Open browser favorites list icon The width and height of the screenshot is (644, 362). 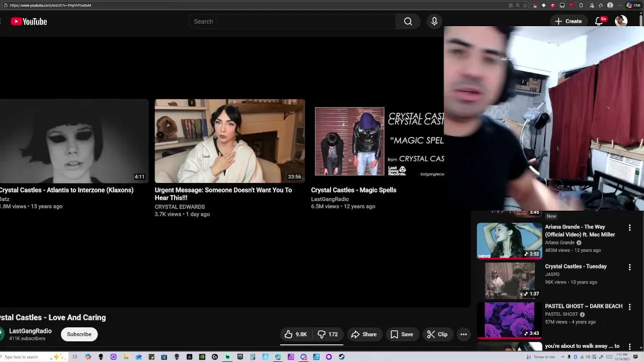tap(601, 5)
